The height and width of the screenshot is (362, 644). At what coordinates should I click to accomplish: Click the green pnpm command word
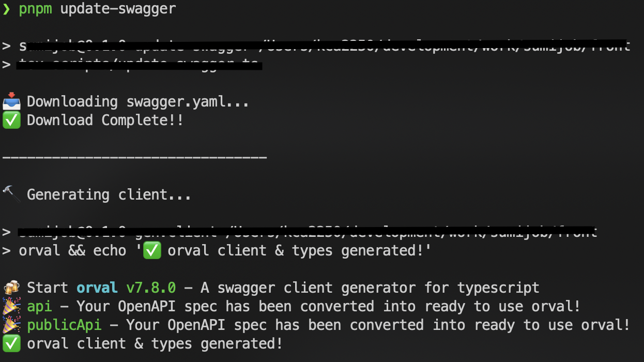(35, 9)
